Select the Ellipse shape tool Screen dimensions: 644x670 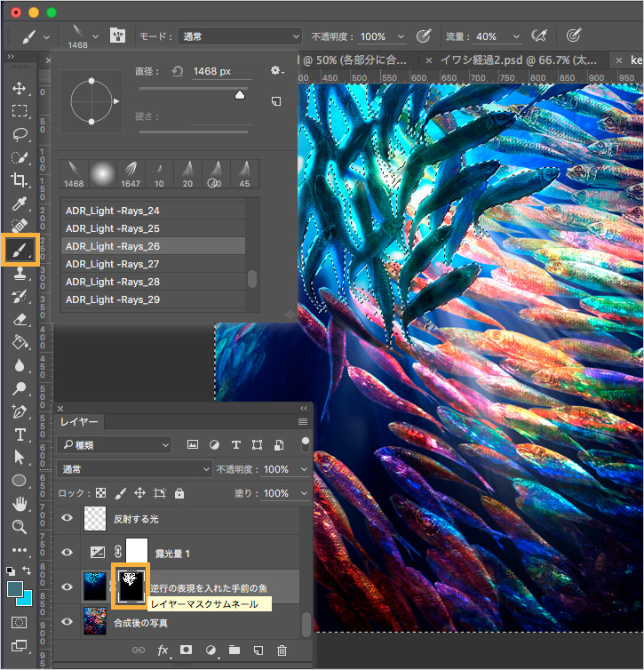(x=19, y=480)
